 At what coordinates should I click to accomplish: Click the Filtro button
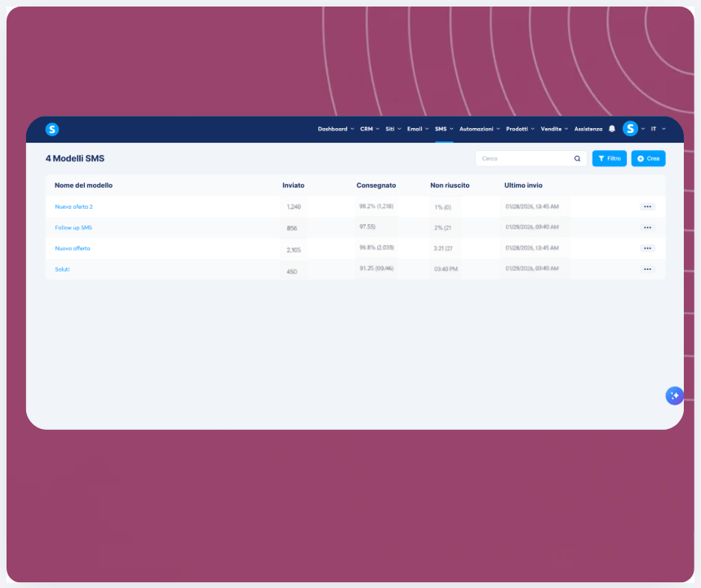(x=610, y=158)
